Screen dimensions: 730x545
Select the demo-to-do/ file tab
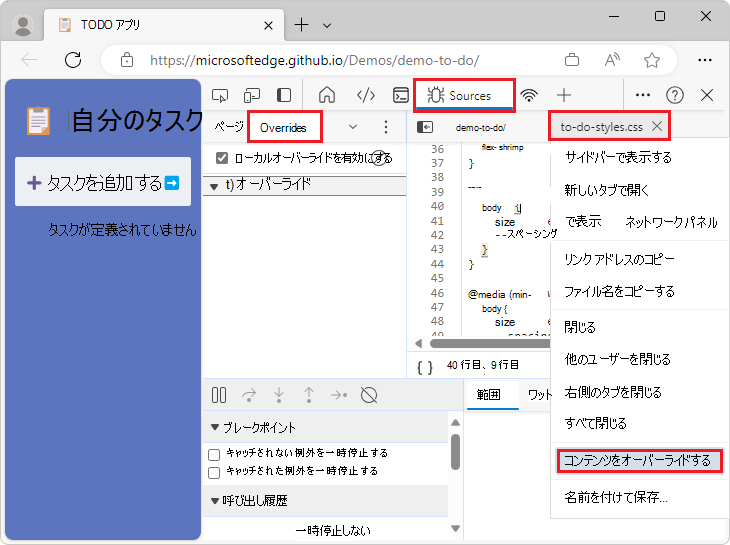[480, 127]
